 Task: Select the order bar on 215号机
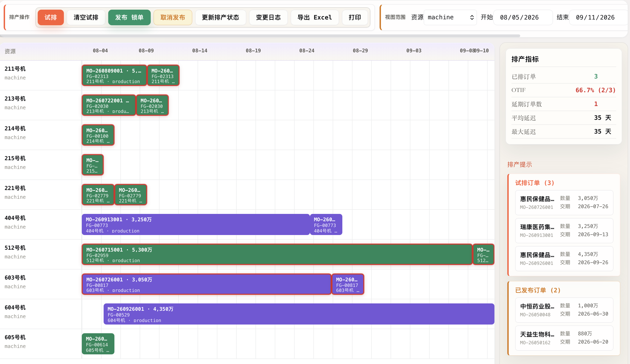pyautogui.click(x=93, y=165)
